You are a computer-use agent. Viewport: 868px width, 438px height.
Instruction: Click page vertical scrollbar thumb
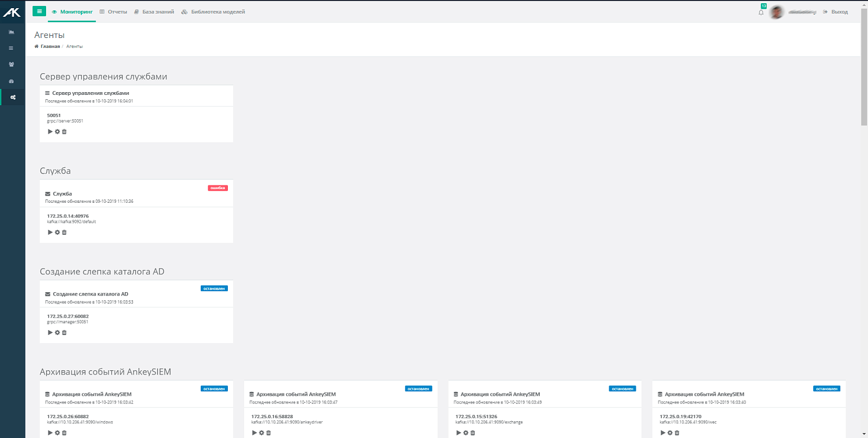point(864,67)
